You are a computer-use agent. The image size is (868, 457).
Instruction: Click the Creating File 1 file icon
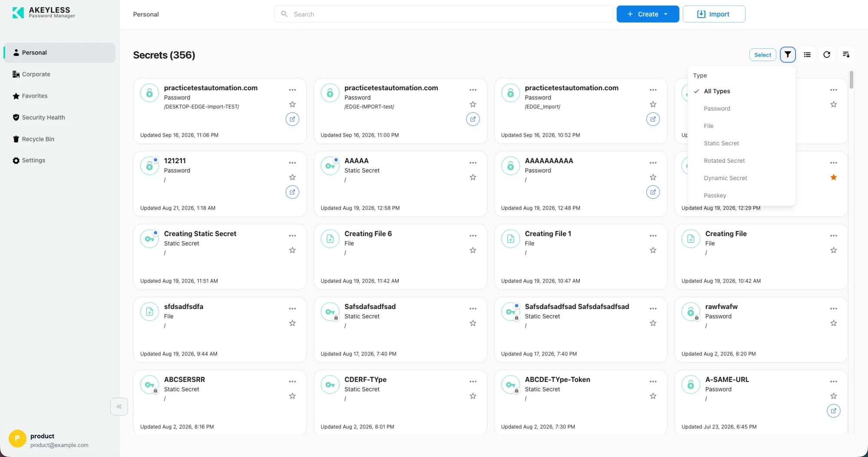510,239
